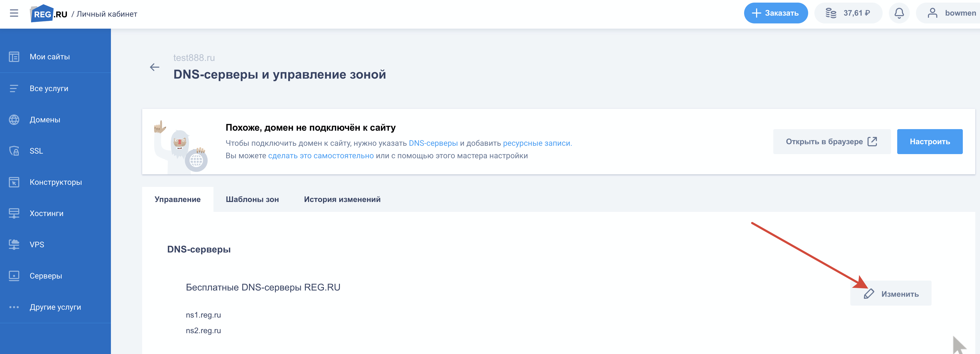Expand Другие услуги dots icon
This screenshot has height=354, width=980.
pos(14,307)
